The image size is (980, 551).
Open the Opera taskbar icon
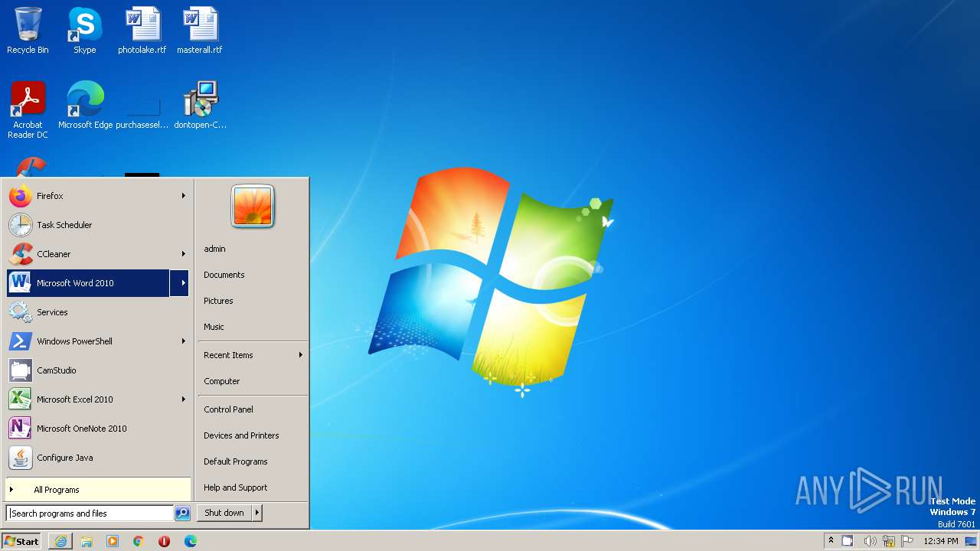pyautogui.click(x=164, y=541)
